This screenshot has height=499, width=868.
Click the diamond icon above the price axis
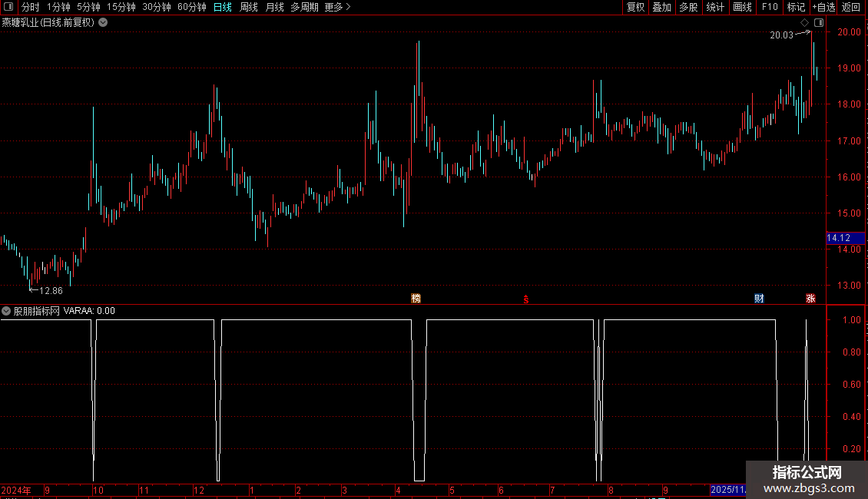pyautogui.click(x=805, y=23)
